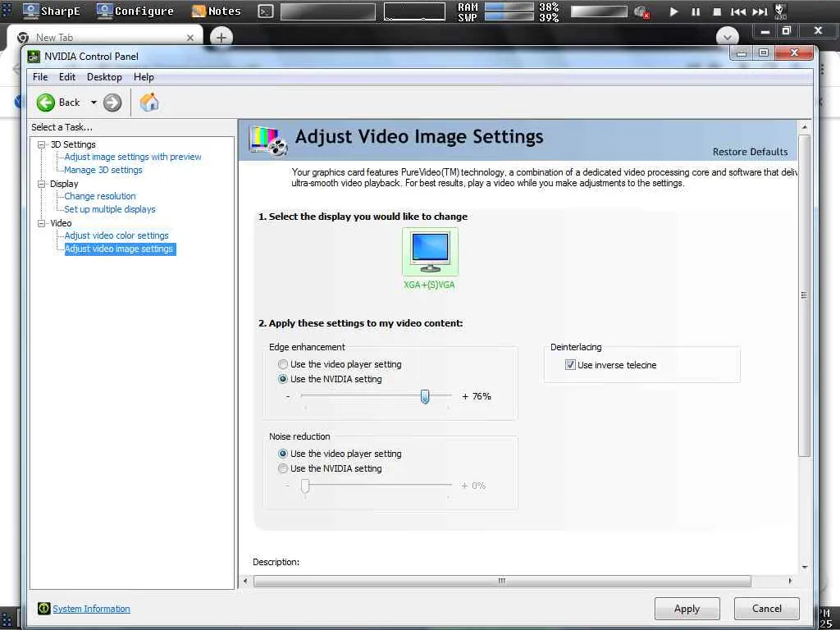Image resolution: width=840 pixels, height=630 pixels.
Task: Click the System Information icon
Action: (x=44, y=608)
